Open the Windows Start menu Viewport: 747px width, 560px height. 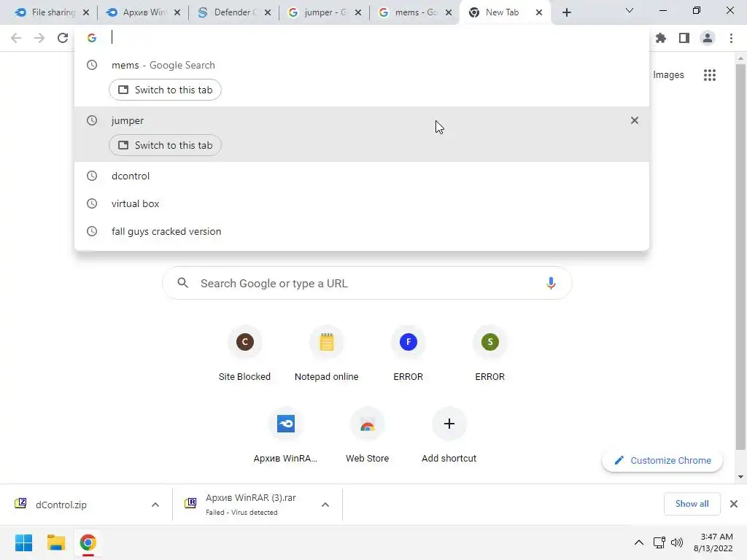point(23,542)
